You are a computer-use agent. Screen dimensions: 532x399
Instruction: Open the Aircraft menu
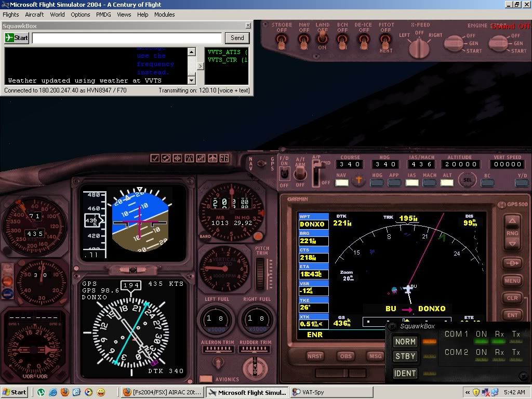point(34,15)
